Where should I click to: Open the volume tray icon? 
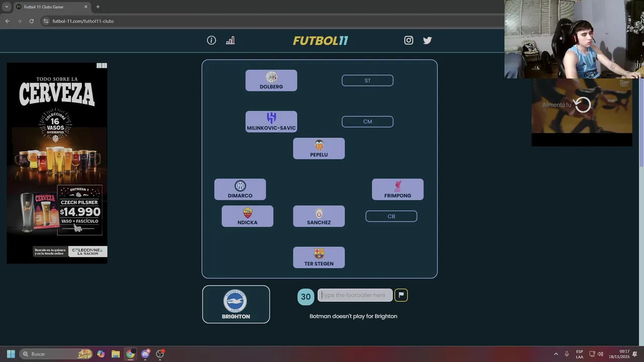600,354
